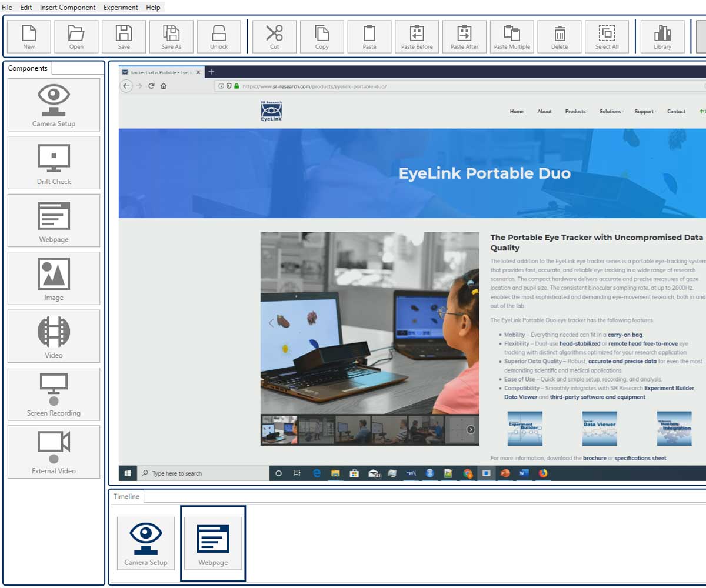Open the File menu
Viewport: 706px width, 588px height.
click(x=7, y=8)
